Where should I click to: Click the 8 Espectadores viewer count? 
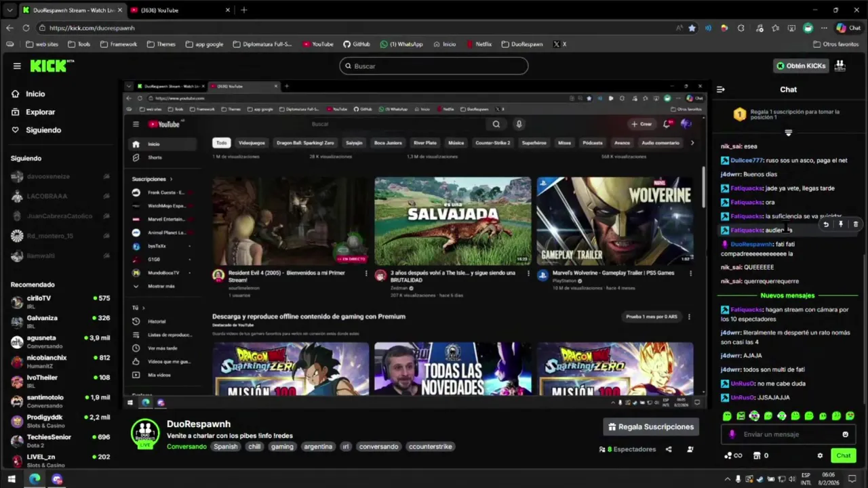point(627,449)
